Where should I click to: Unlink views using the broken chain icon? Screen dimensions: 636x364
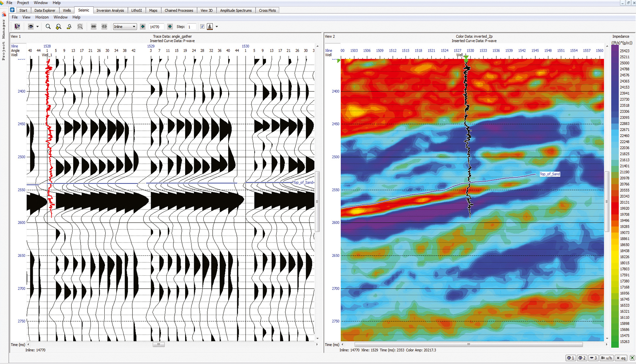click(104, 26)
